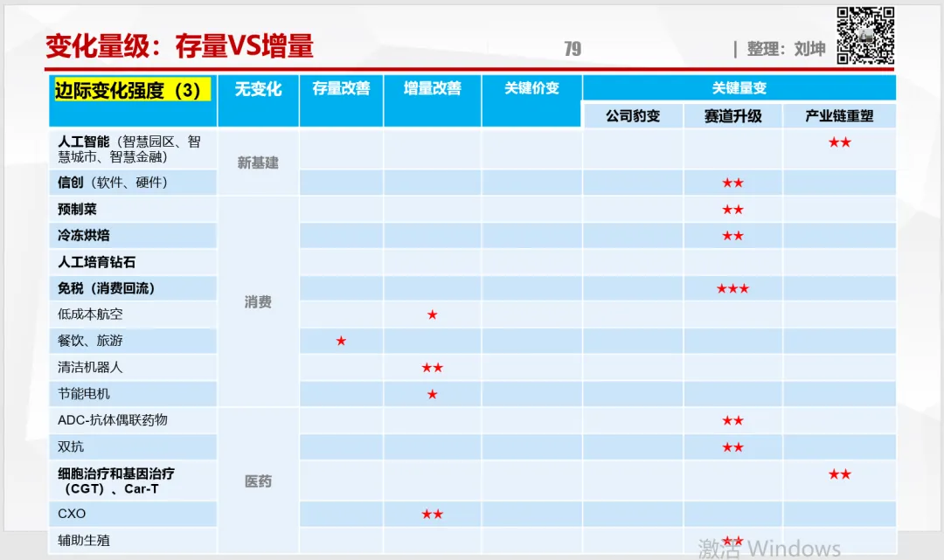Screen dimensions: 944x560
Task: Click the 新基建 category cell
Action: (258, 162)
